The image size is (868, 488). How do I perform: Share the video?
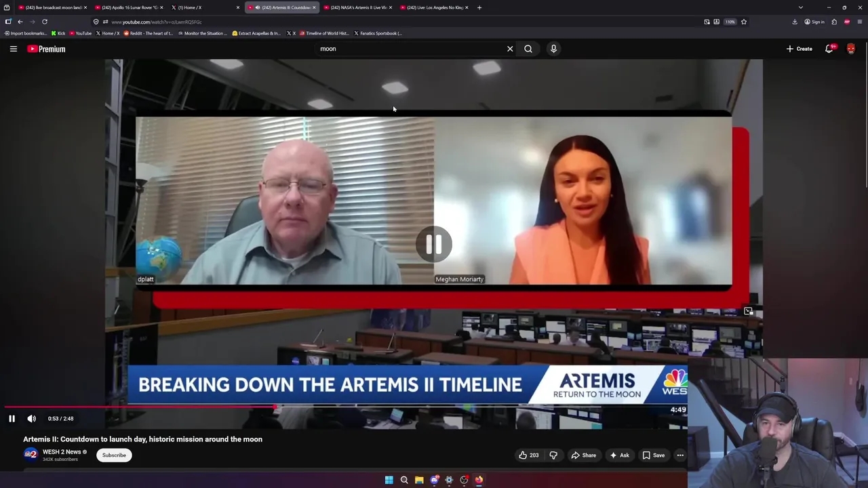[583, 455]
